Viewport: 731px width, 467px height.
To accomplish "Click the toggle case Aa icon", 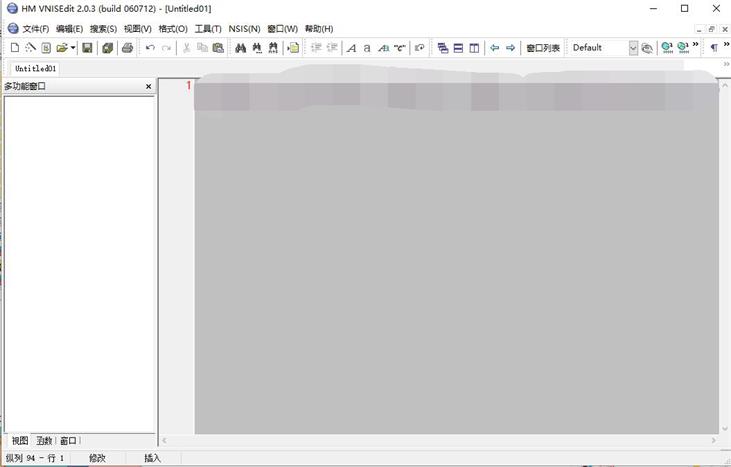I will click(x=383, y=48).
